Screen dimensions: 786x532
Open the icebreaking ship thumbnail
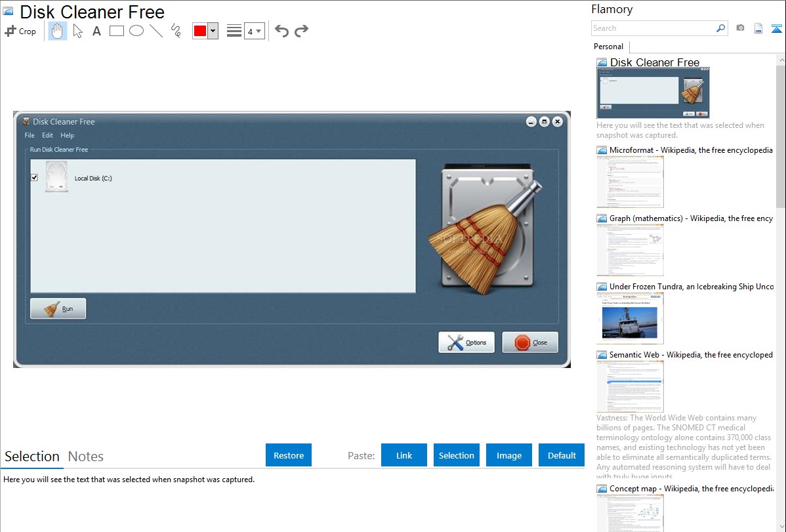coord(630,318)
